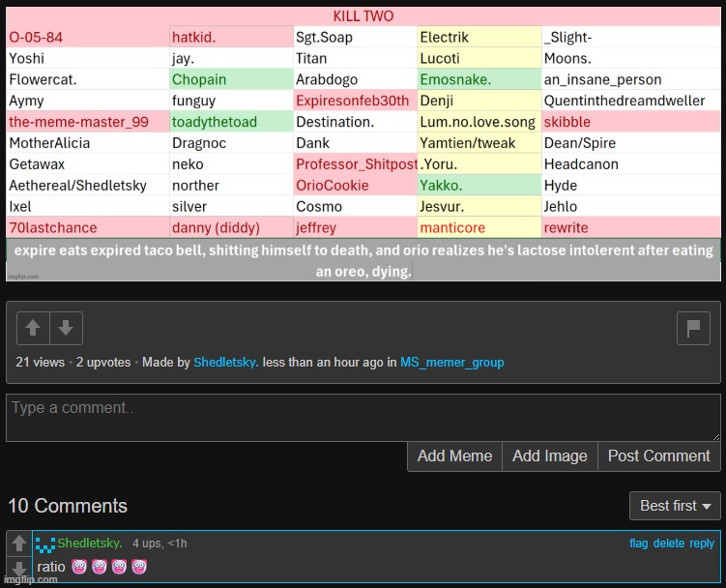
Task: Click the Add Image button
Action: coord(549,456)
